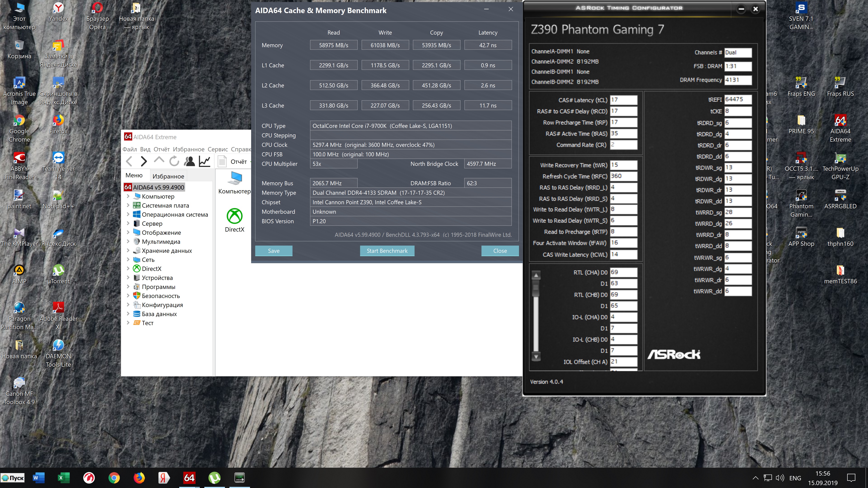Expand the Тест tree node

coord(128,323)
